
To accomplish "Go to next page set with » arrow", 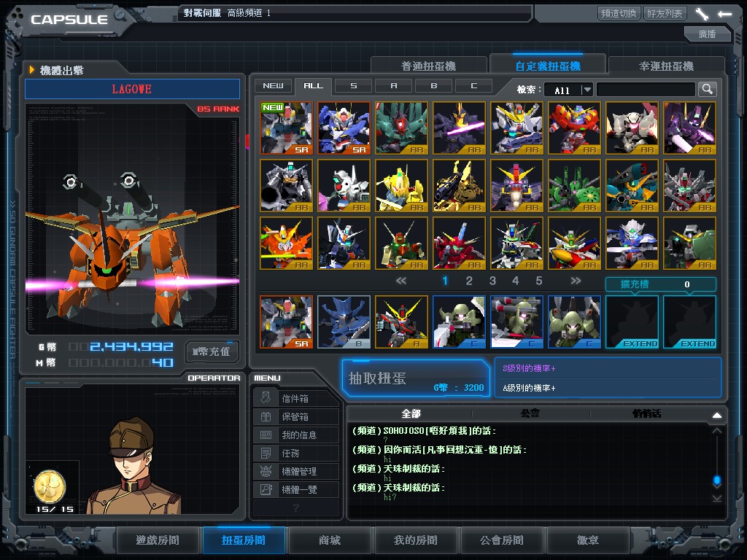I will pos(576,281).
